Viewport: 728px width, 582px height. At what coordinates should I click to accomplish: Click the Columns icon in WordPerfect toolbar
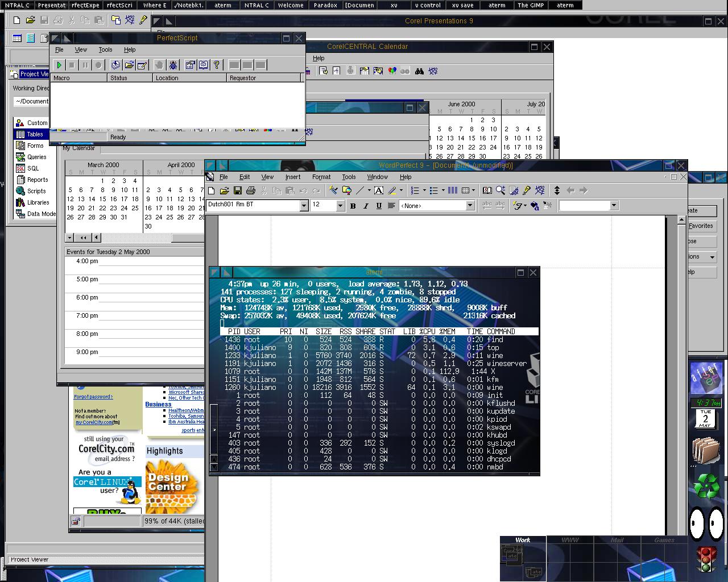453,191
